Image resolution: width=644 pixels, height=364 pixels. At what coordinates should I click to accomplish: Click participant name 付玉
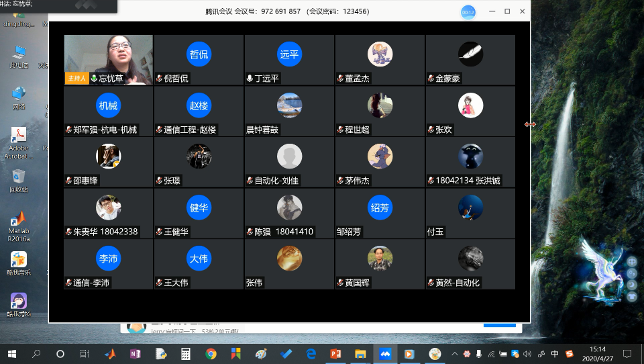[x=435, y=232]
